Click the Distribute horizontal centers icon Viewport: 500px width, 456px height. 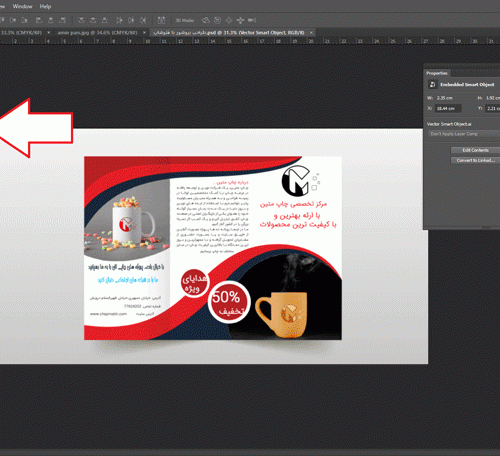(x=131, y=20)
